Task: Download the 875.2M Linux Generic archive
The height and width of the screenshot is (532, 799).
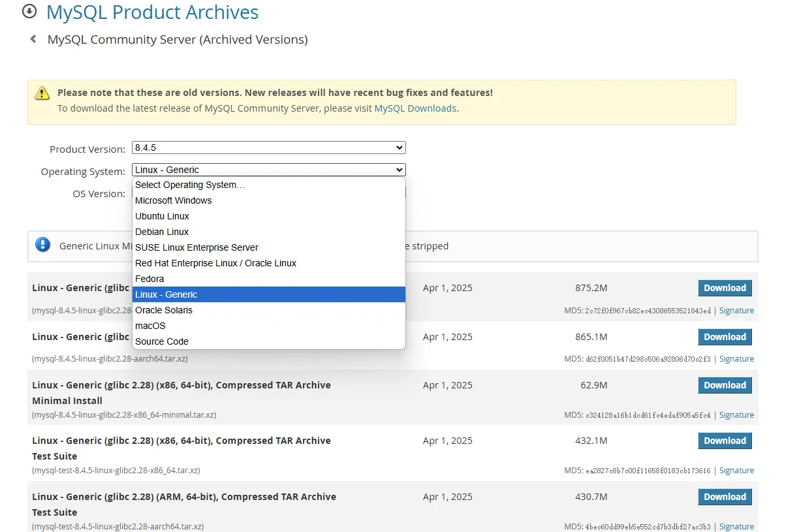Action: click(x=725, y=288)
